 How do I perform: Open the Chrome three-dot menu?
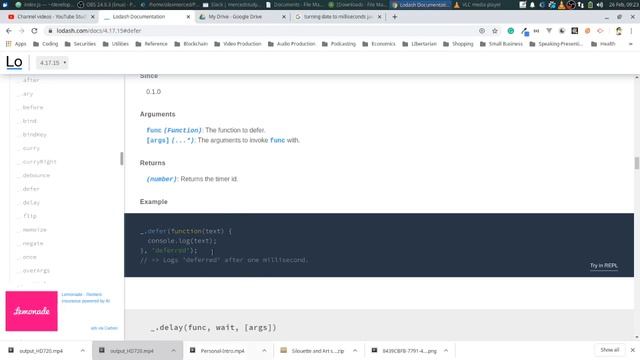pyautogui.click(x=631, y=31)
